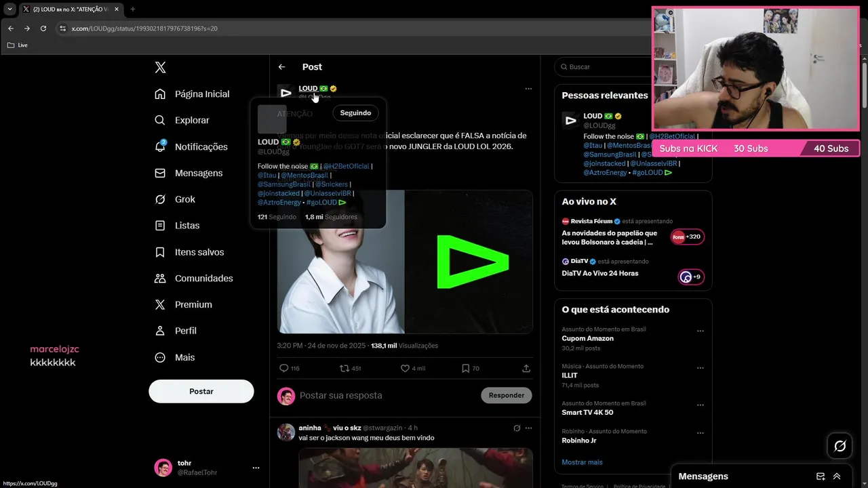The image size is (868, 488).
Task: Open the post image of smiling man
Action: tap(340, 262)
